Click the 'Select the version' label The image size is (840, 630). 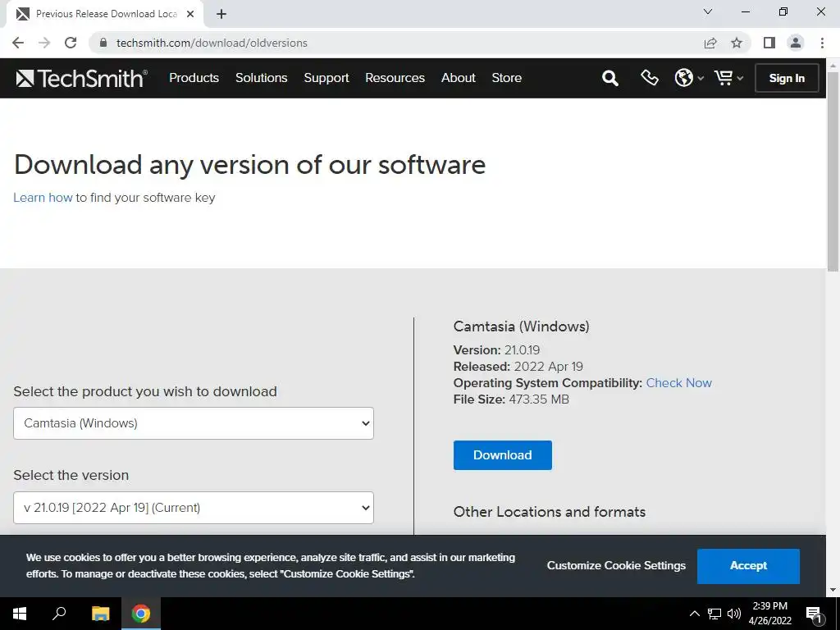(71, 475)
